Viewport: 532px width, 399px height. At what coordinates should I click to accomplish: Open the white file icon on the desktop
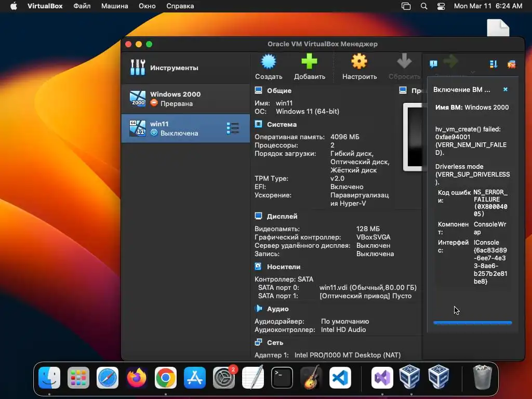[498, 28]
